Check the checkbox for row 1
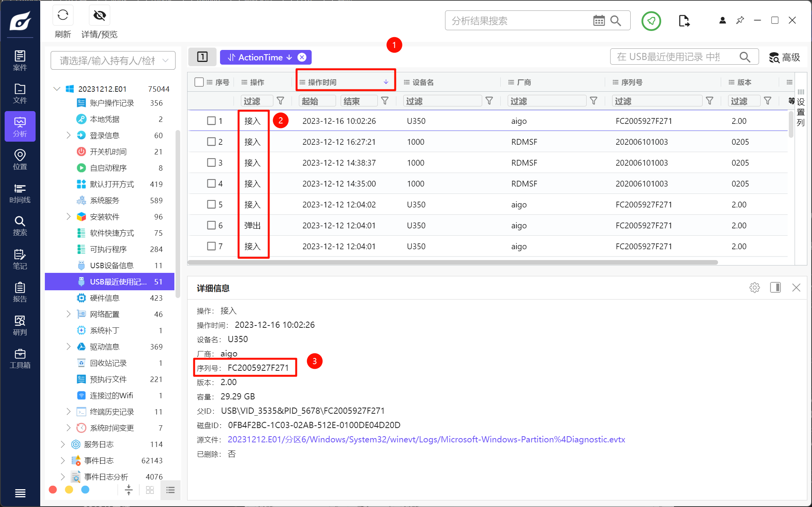This screenshot has width=812, height=507. 211,121
